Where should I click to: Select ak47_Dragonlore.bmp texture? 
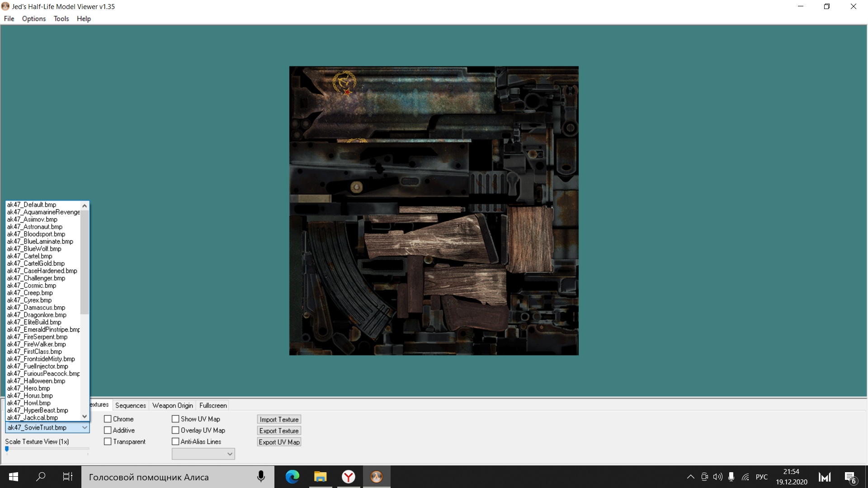[x=43, y=315]
